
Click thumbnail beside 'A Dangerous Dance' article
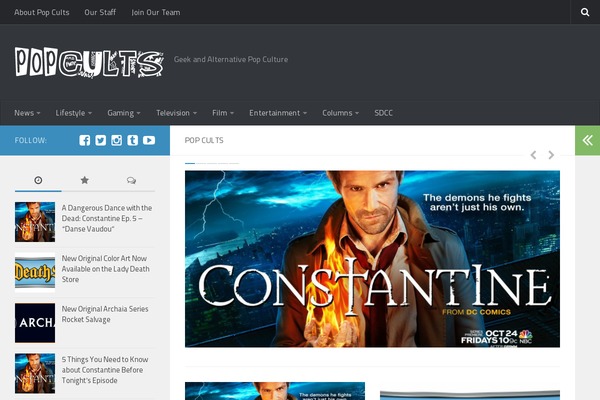coord(35,222)
